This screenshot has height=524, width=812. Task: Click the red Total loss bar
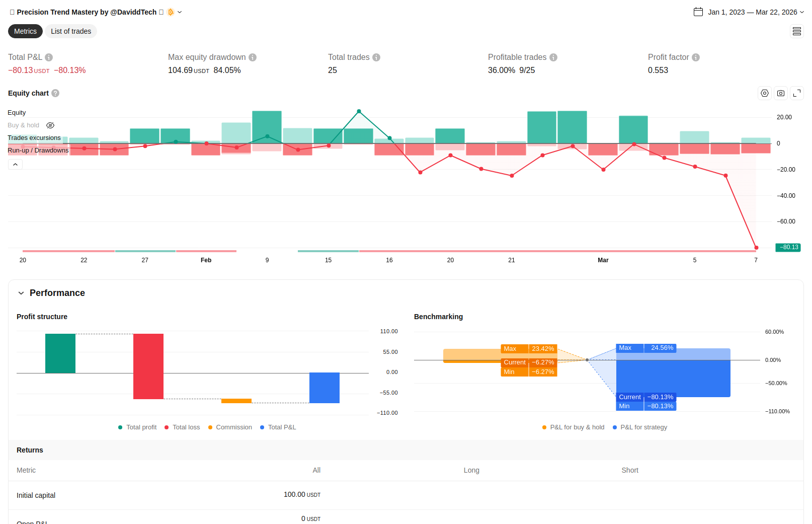tap(148, 366)
